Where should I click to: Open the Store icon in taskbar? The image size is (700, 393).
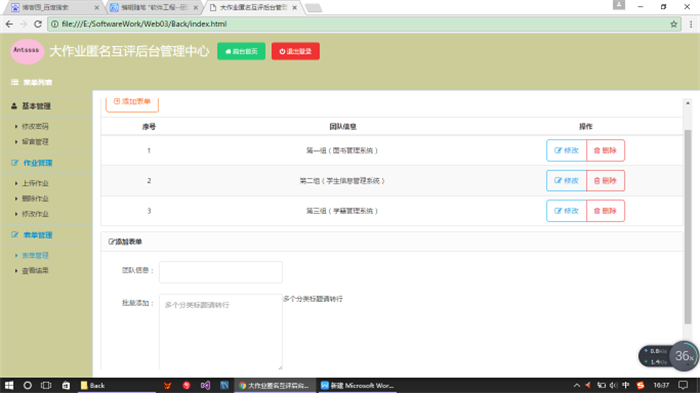coord(66,385)
